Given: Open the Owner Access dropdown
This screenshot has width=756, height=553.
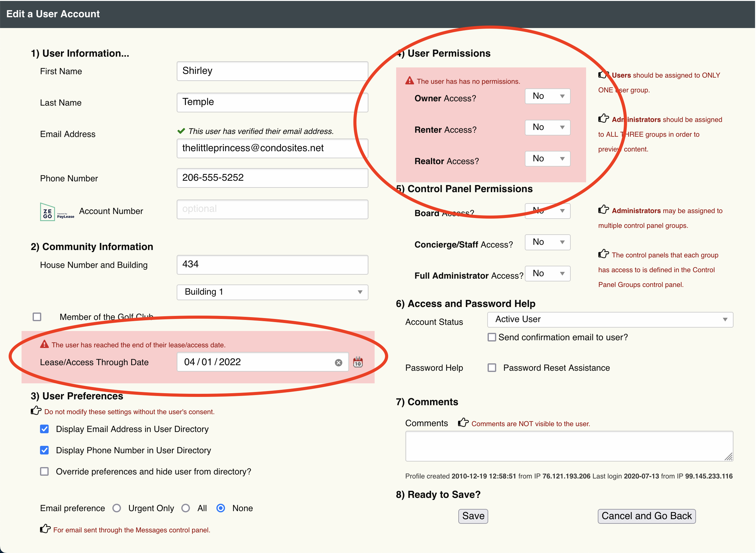Looking at the screenshot, I should (x=547, y=96).
